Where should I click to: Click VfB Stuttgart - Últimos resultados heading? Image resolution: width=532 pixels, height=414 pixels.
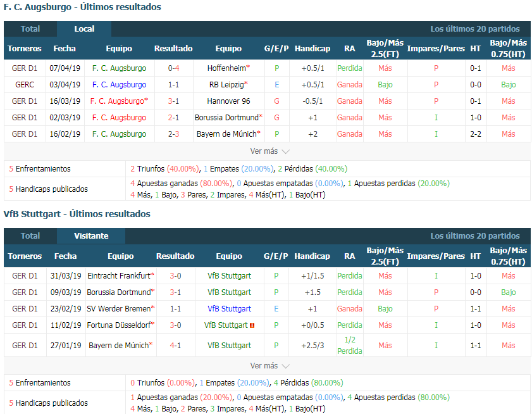coord(77,214)
